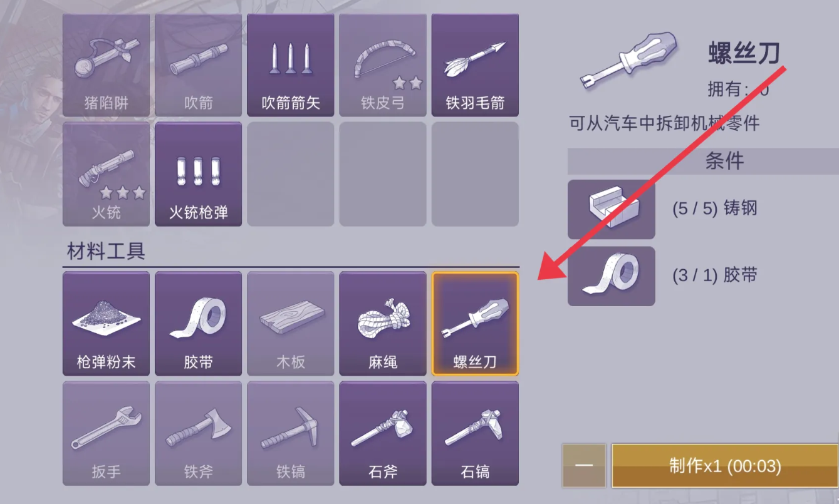Decrease craft quantity with minus button
This screenshot has height=504, width=839.
tap(584, 466)
